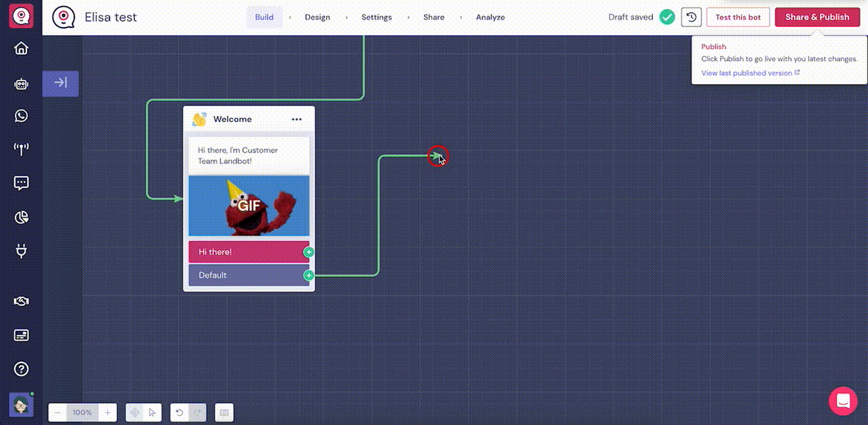The image size is (868, 425).
Task: Open the broadcast antenna icon in the sidebar
Action: point(21,149)
